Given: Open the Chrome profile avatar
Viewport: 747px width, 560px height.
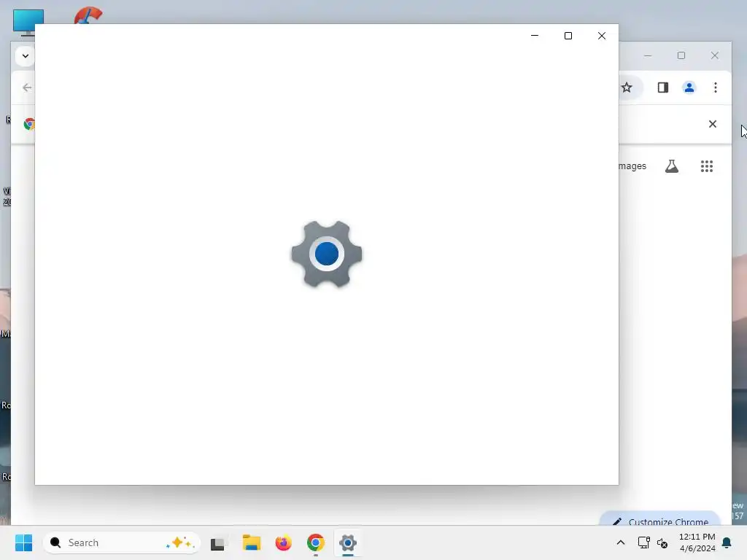Looking at the screenshot, I should (x=689, y=87).
